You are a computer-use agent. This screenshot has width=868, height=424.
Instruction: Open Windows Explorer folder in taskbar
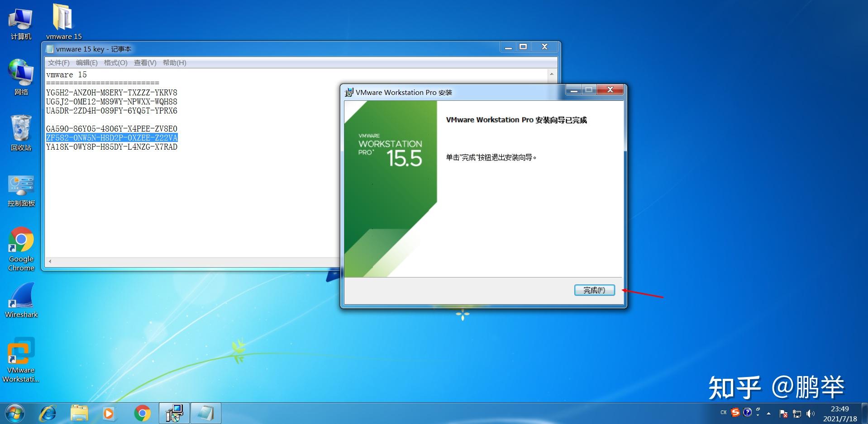pos(79,413)
